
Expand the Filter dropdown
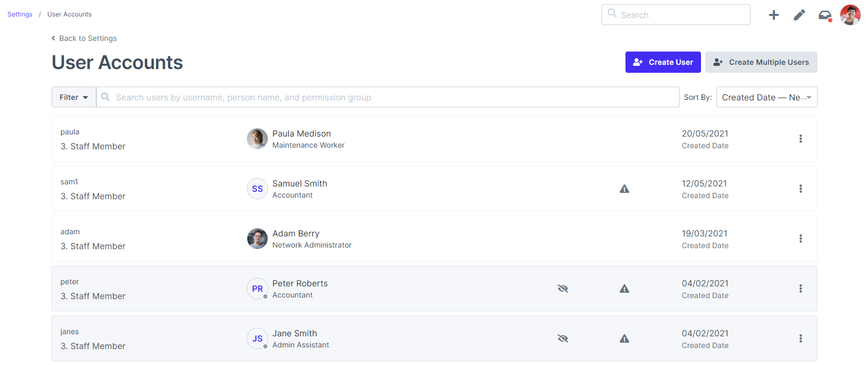point(73,97)
